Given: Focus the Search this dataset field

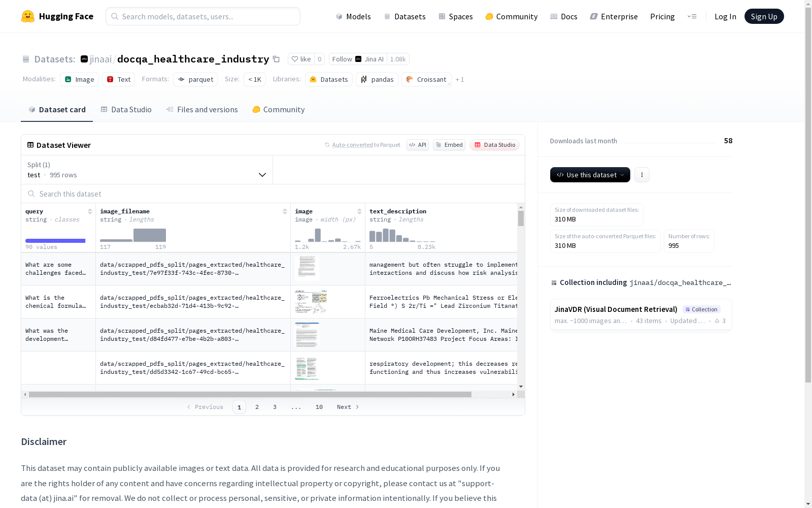Looking at the screenshot, I should (273, 194).
